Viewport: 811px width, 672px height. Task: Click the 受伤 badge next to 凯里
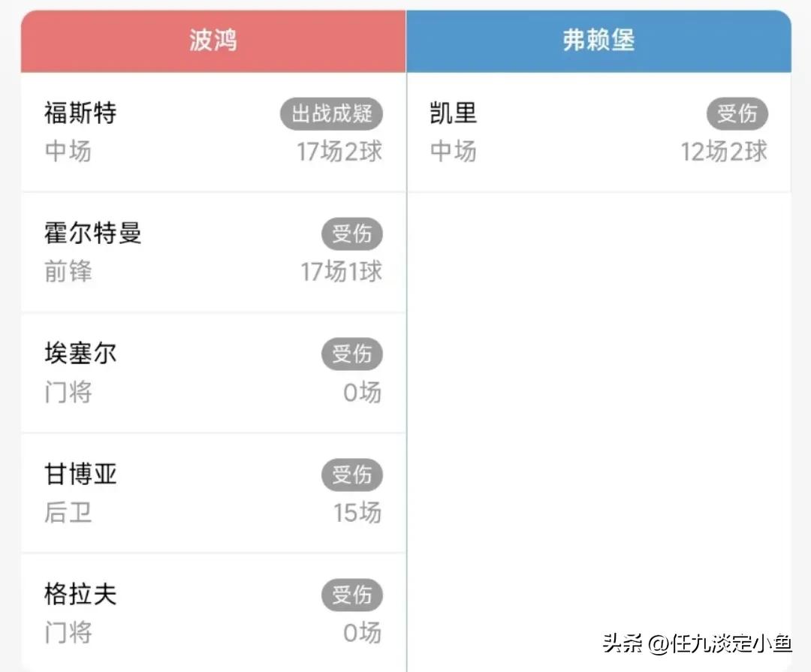(737, 114)
